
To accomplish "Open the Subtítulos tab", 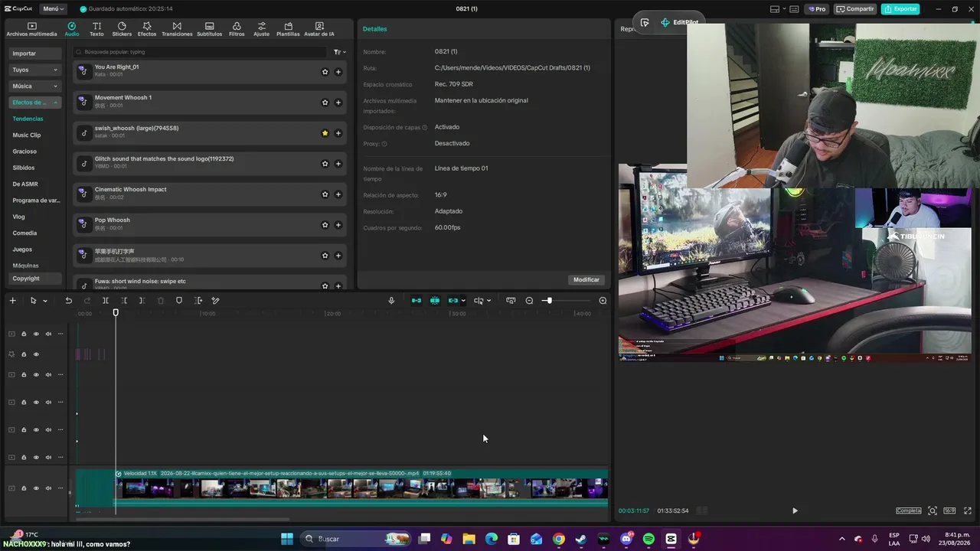I will click(209, 29).
